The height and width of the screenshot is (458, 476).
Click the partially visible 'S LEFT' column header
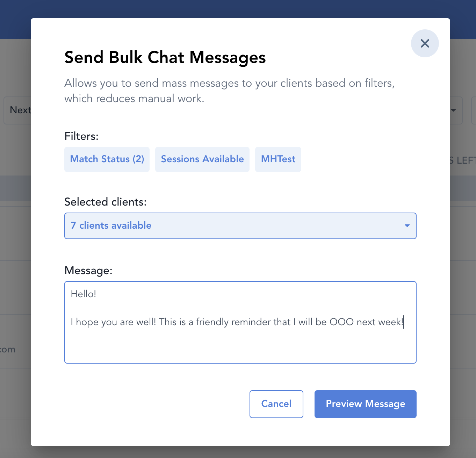[x=463, y=160]
